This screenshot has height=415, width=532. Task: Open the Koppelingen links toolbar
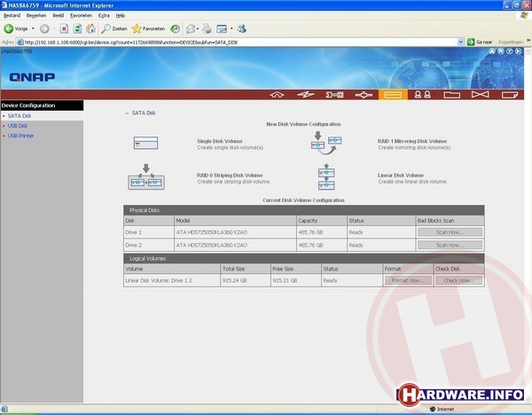point(511,42)
